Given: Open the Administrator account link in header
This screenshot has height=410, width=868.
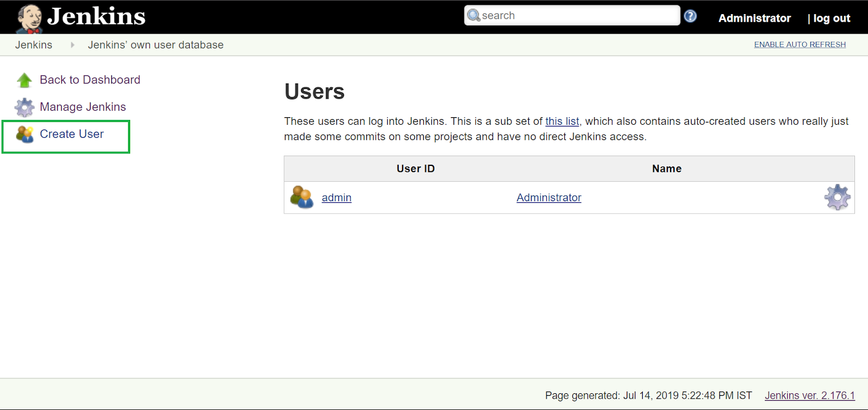Looking at the screenshot, I should point(755,18).
